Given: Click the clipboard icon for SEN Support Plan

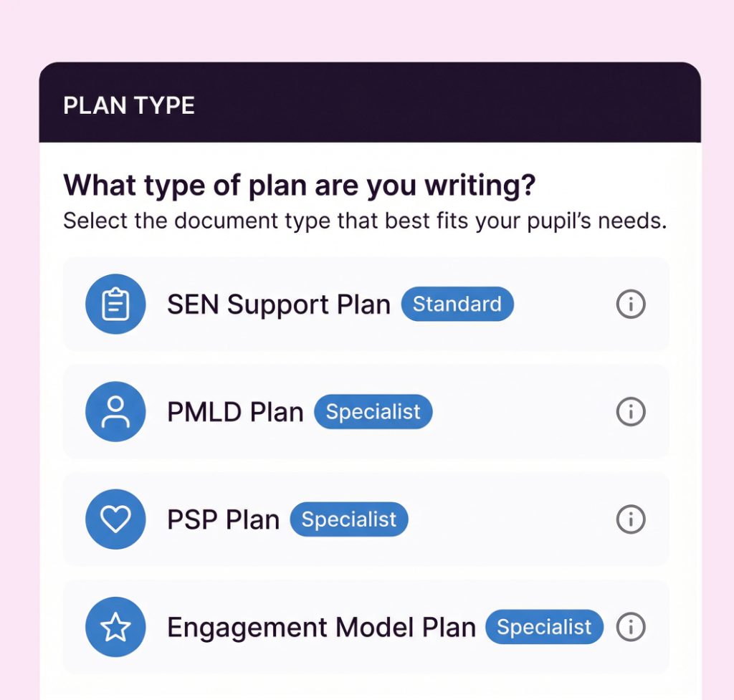Looking at the screenshot, I should tap(115, 304).
